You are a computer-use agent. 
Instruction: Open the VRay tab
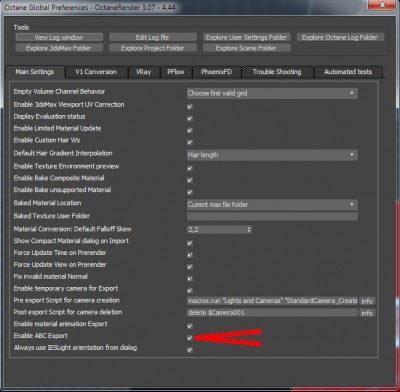[x=144, y=72]
